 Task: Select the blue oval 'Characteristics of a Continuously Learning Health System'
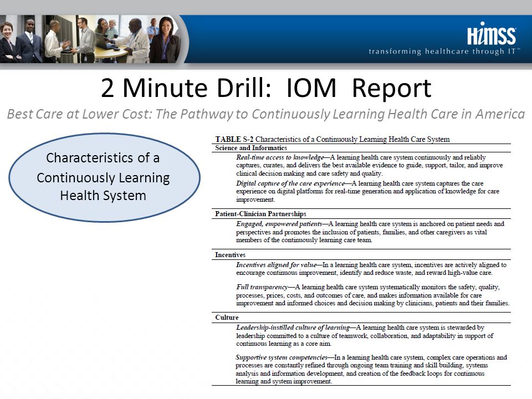coord(104,177)
